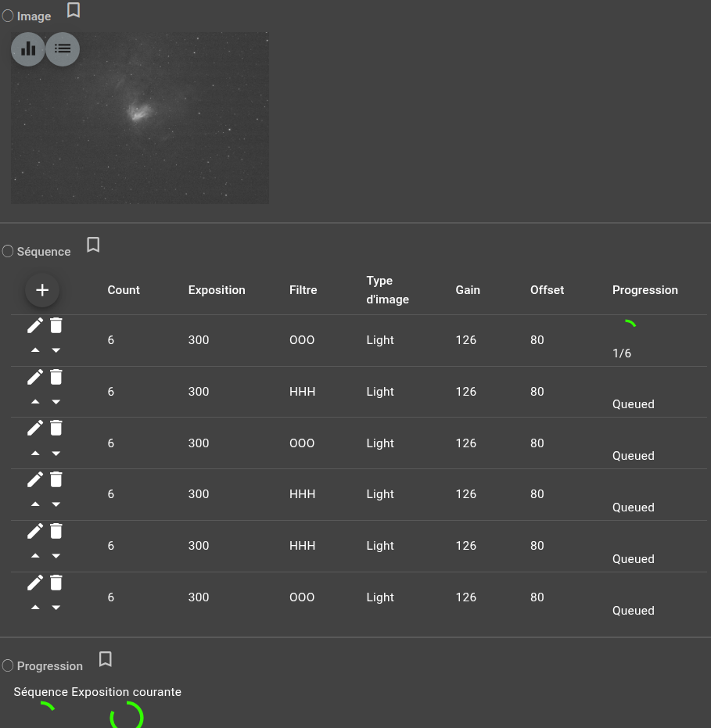This screenshot has width=711, height=728.
Task: Bookmark the Progression section
Action: pos(106,659)
